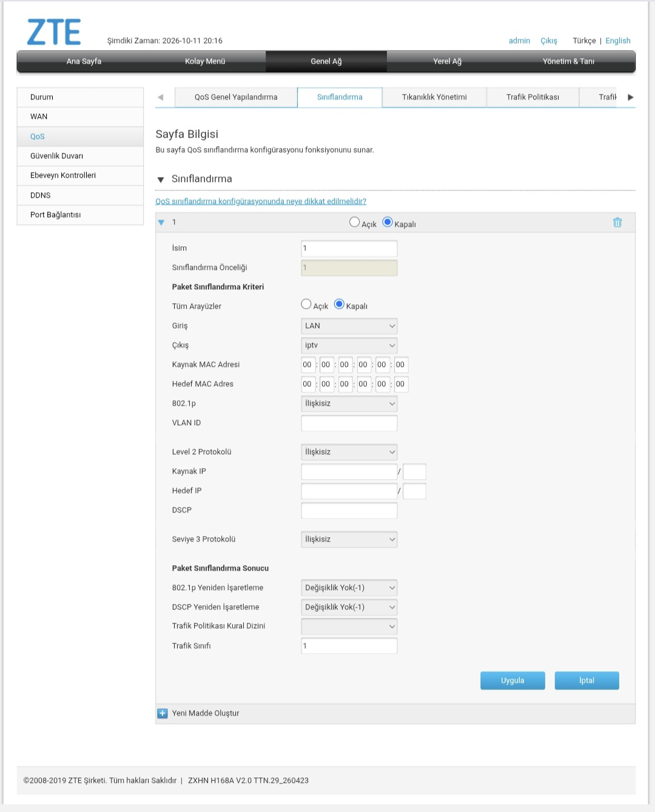Image resolution: width=655 pixels, height=812 pixels.
Task: Set rule 1 status to Açık
Action: coord(355,222)
